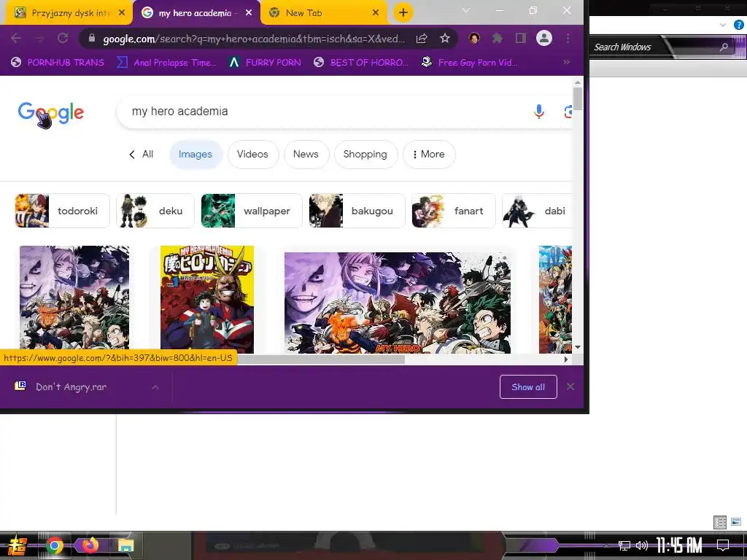Open Chrome from the taskbar
The height and width of the screenshot is (560, 747).
coord(55,545)
